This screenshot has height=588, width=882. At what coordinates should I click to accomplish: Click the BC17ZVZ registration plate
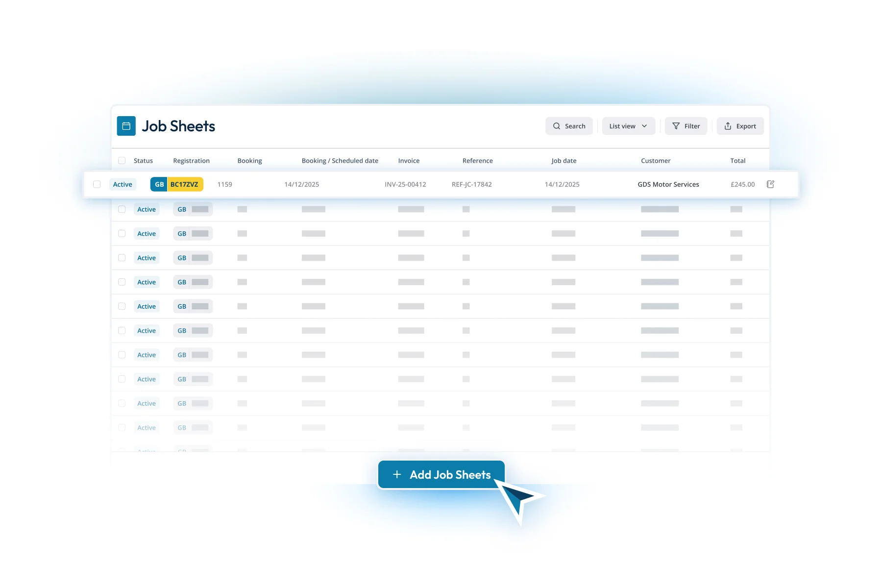click(x=176, y=184)
